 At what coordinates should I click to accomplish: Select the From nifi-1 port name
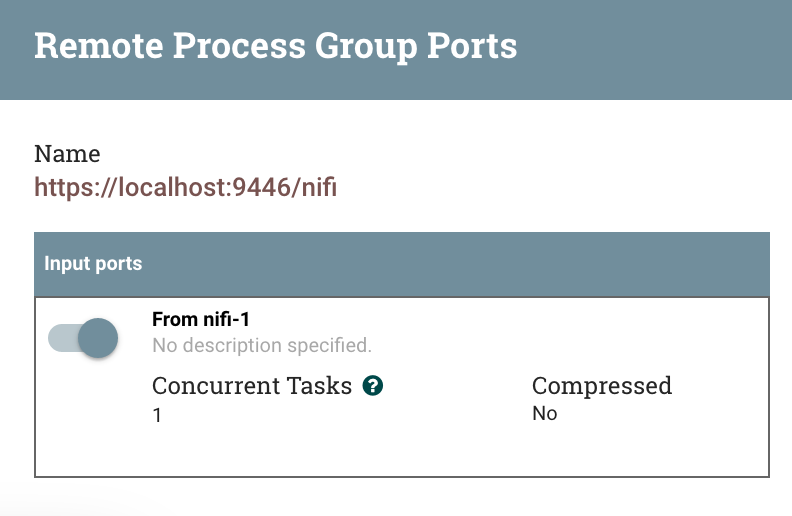pos(201,319)
